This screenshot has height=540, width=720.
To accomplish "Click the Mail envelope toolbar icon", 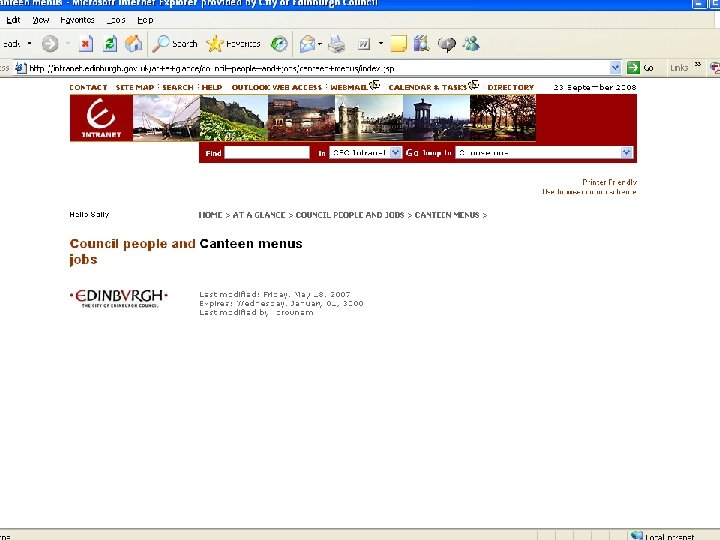I will 307,44.
